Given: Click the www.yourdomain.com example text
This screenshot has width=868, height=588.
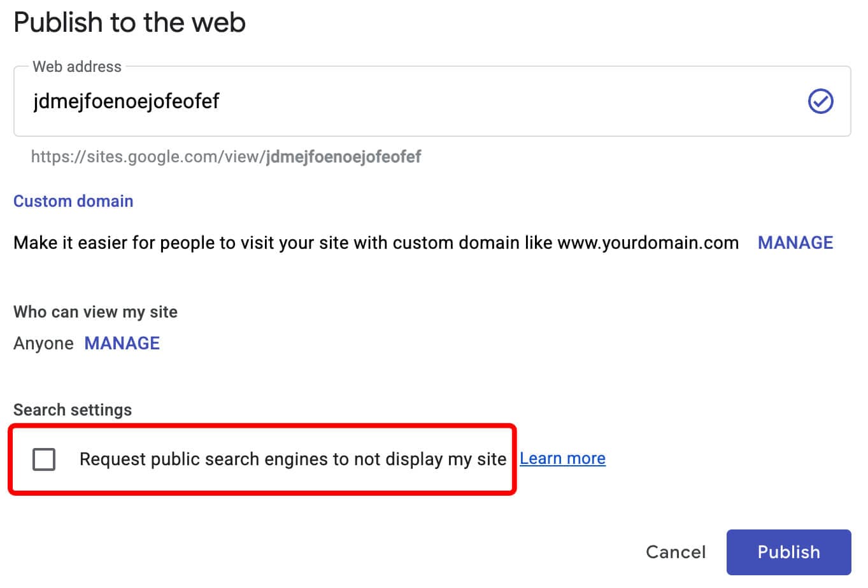Looking at the screenshot, I should click(x=648, y=242).
